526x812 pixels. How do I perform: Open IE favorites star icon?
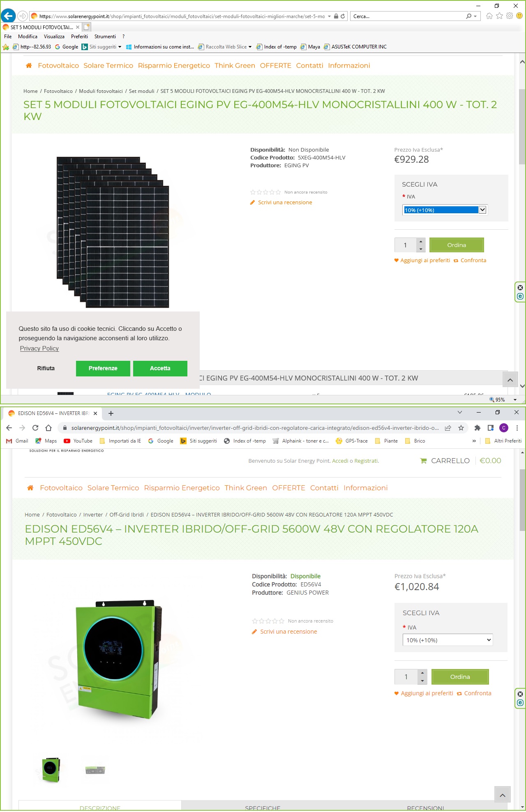coord(499,16)
